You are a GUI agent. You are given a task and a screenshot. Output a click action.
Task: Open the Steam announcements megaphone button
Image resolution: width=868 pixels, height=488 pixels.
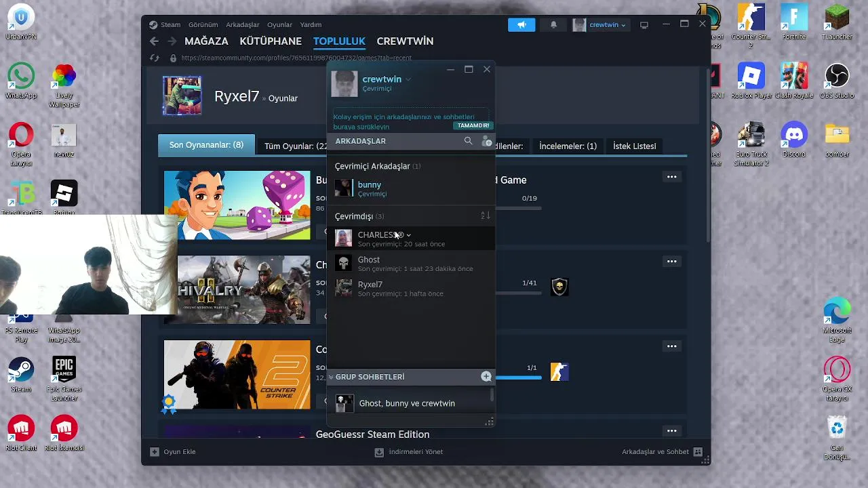521,25
